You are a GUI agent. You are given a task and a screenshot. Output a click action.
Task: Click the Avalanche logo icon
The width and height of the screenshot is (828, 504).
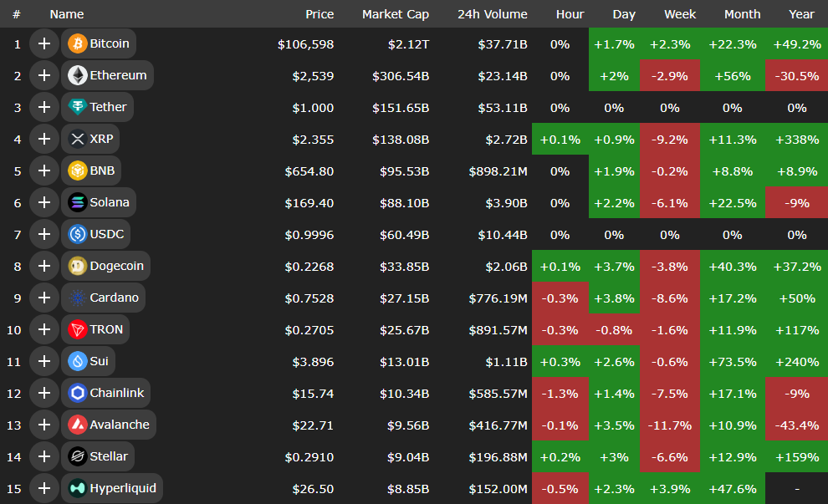point(78,425)
